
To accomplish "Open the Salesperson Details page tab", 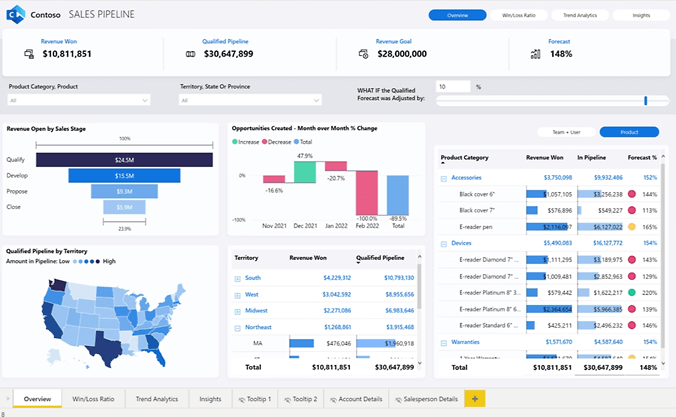I will click(x=427, y=399).
